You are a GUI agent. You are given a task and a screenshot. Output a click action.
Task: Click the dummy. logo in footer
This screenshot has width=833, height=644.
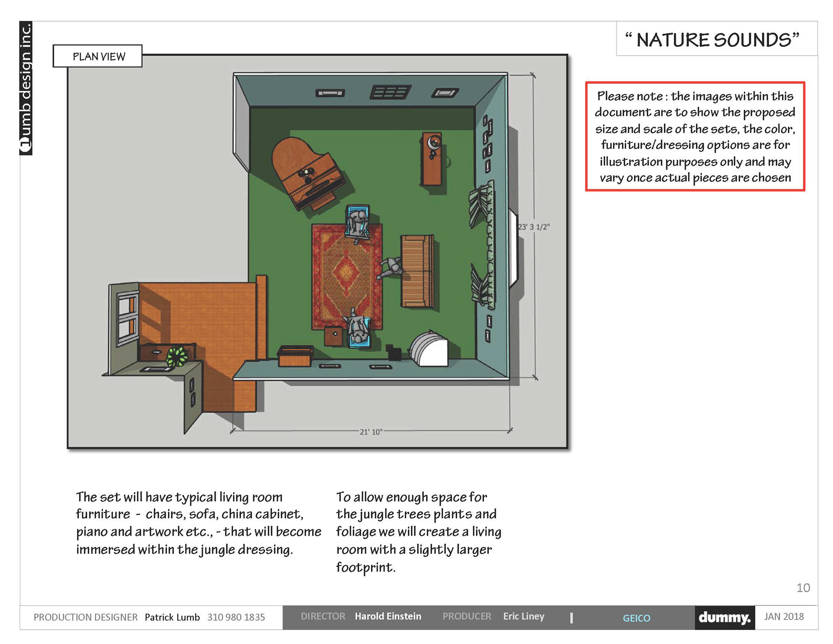click(725, 617)
